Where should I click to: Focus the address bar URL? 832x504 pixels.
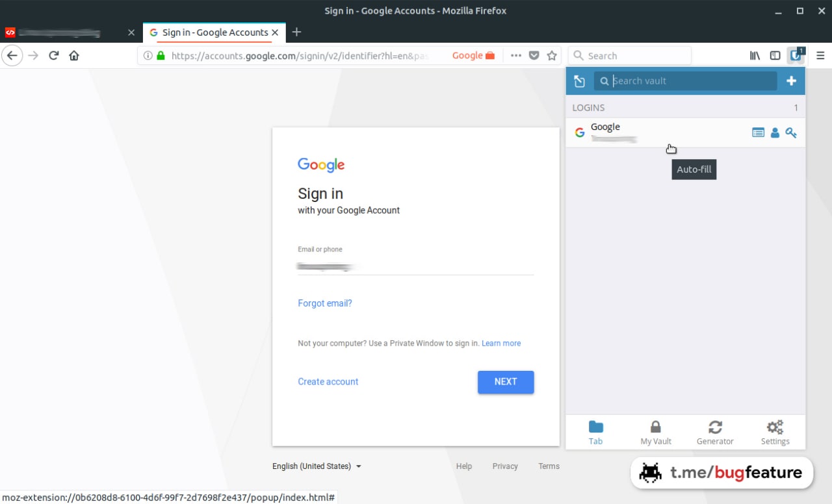click(x=300, y=56)
